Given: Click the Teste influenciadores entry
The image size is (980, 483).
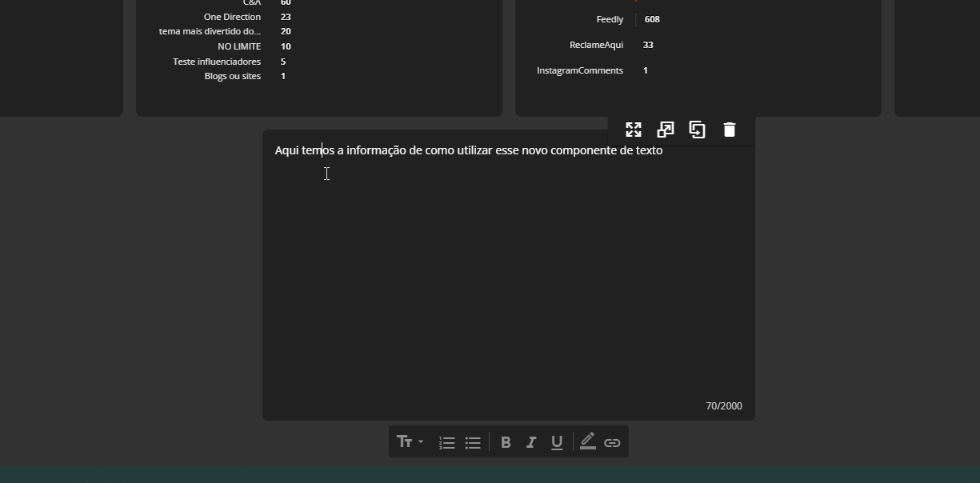Looking at the screenshot, I should 217,62.
